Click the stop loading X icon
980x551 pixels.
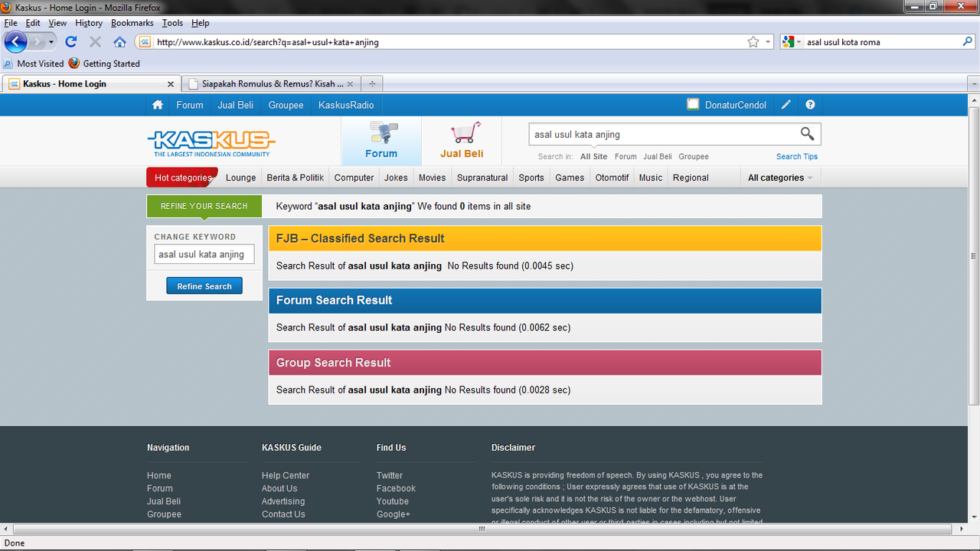tap(95, 42)
